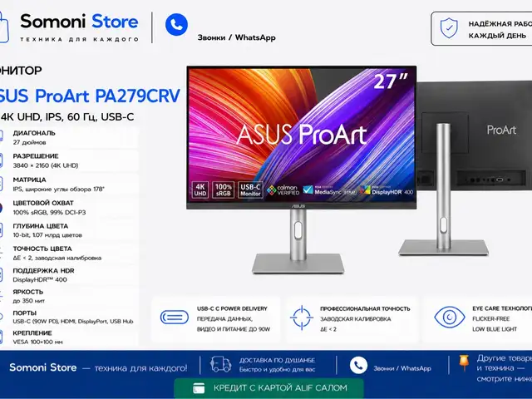Click the ДИАГОНАЛЬ spec row
Image resolution: width=532 pixels, height=399 pixels.
(69, 137)
